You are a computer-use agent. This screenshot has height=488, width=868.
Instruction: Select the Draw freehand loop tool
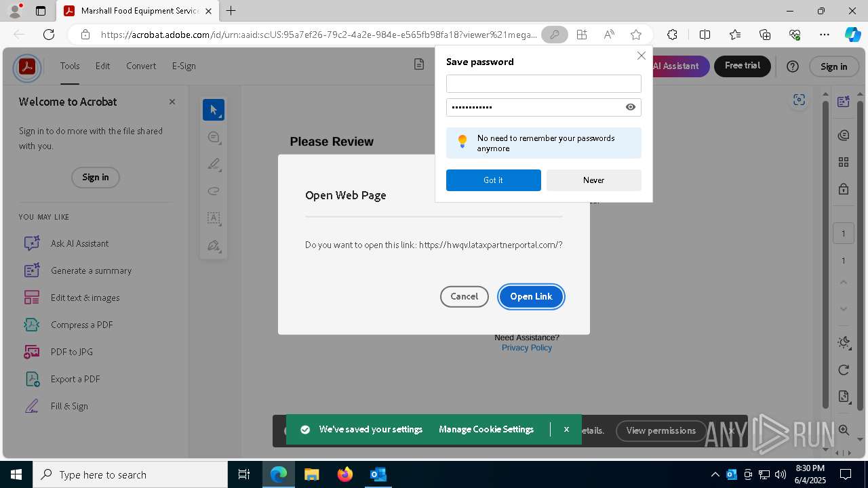(x=214, y=191)
